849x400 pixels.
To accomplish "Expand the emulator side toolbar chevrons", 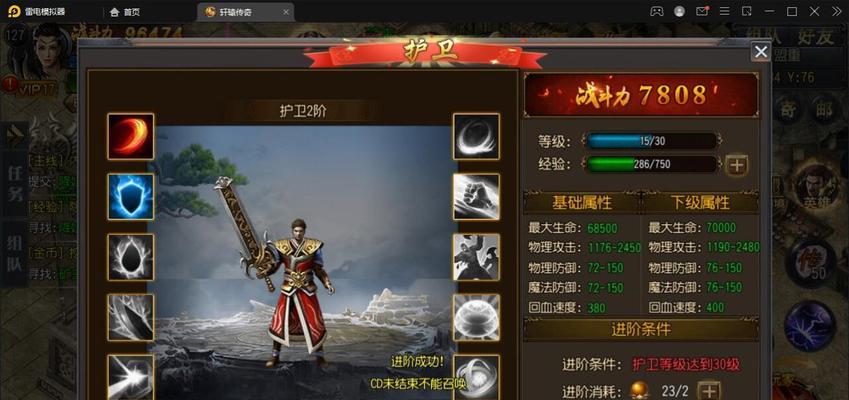I will coord(837,11).
